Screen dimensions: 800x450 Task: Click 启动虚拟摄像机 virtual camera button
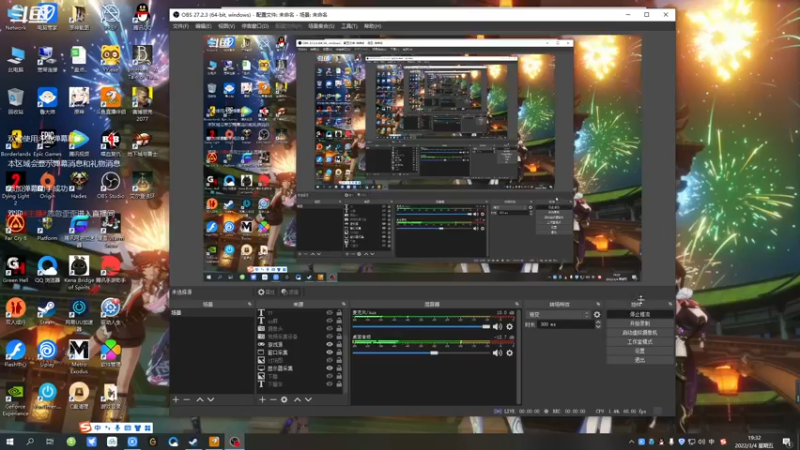point(640,333)
